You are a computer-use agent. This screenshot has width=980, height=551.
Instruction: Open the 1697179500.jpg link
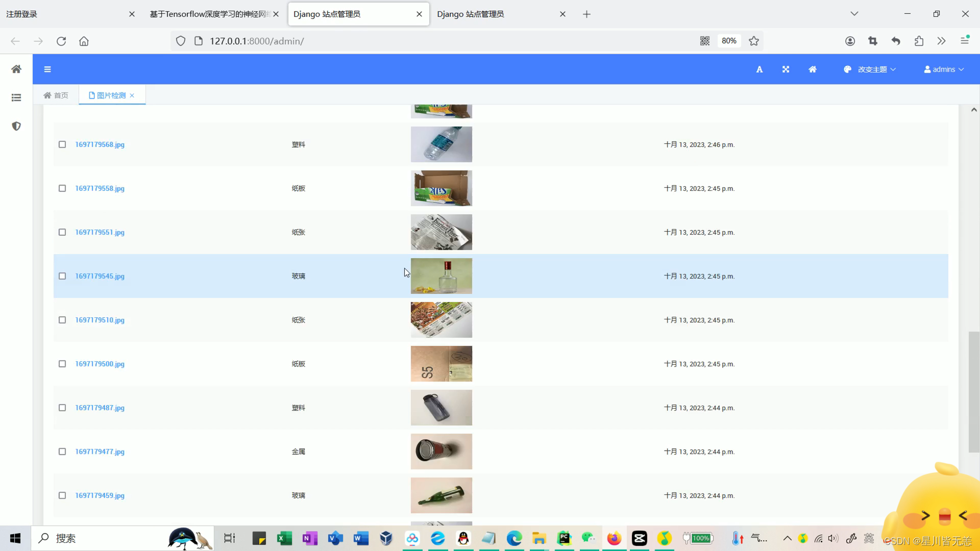100,364
